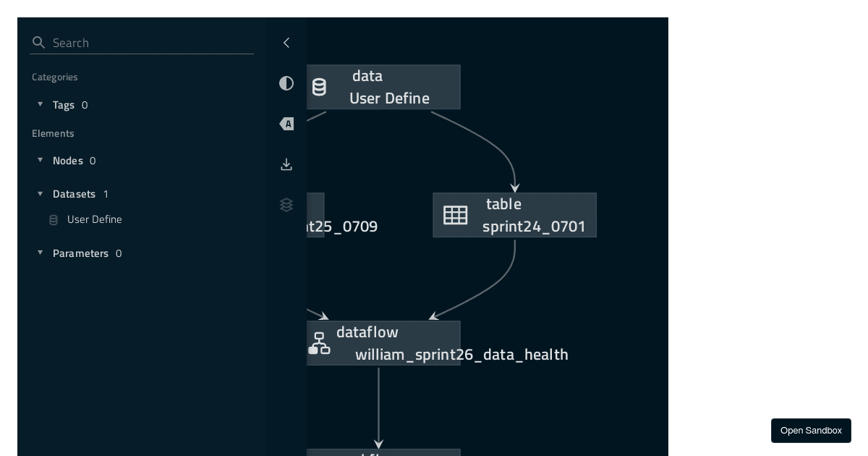Image resolution: width=868 pixels, height=456 pixels.
Task: Click the partially hidden sprint25_0709 node
Action: click(x=315, y=215)
